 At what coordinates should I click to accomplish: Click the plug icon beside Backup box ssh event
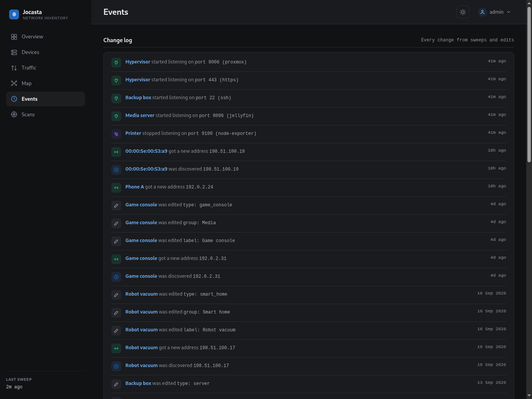(x=116, y=98)
